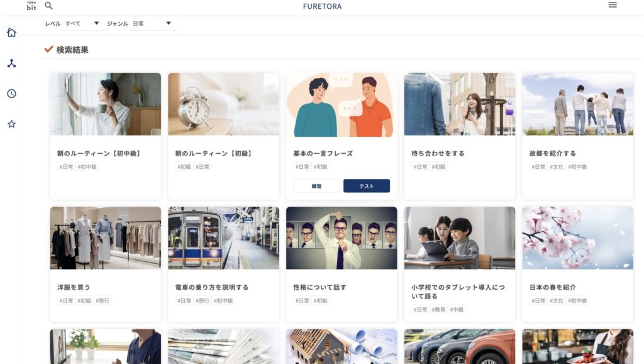
Task: Open the hamburger menu
Action: [613, 5]
